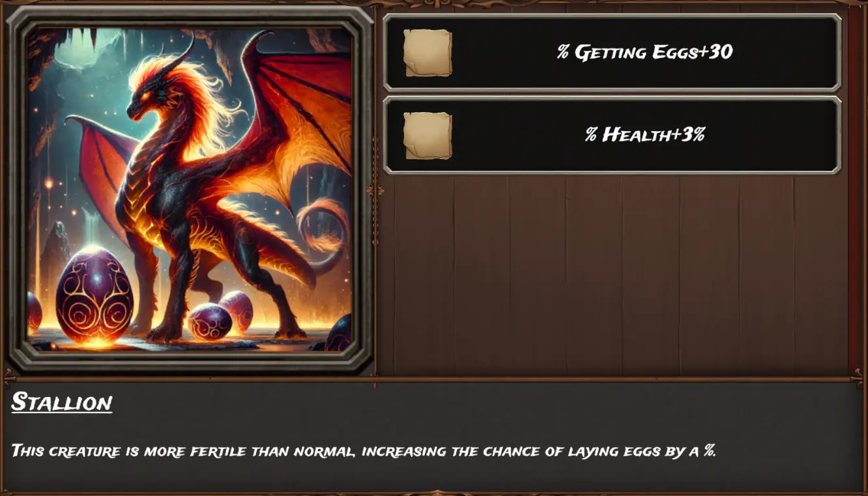Click the parchment icon beside Health
Viewport: 868px width, 496px height.
tap(427, 136)
